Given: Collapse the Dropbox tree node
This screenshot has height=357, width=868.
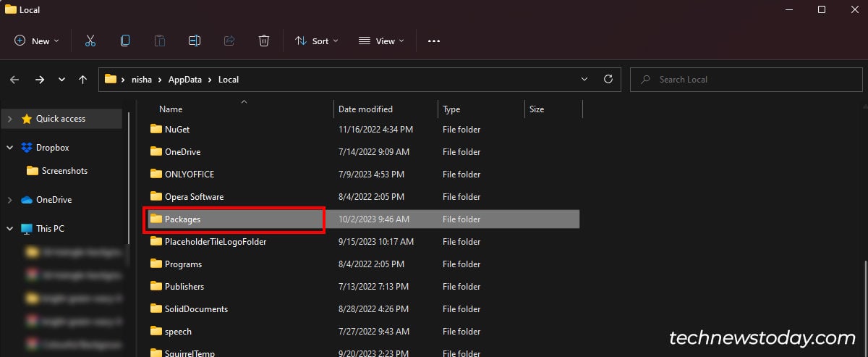Looking at the screenshot, I should pos(9,148).
